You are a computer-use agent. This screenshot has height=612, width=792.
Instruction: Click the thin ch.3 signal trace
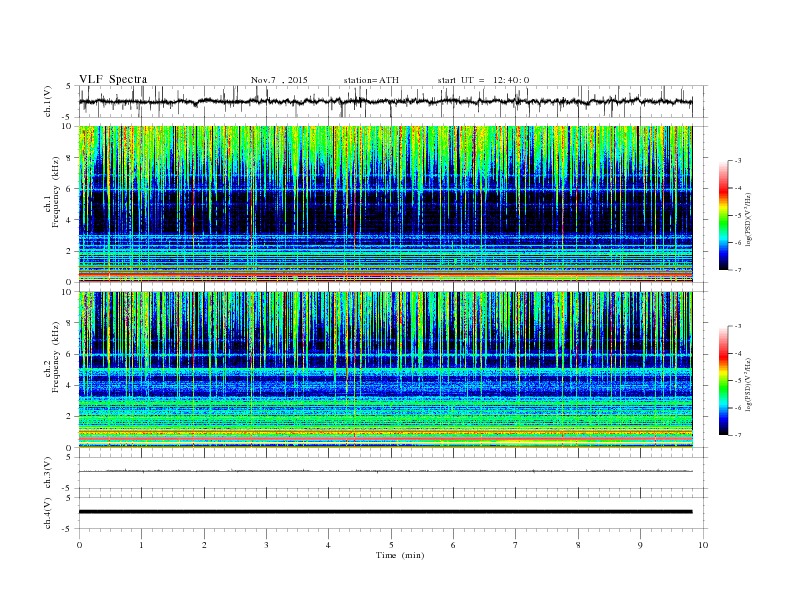385,471
